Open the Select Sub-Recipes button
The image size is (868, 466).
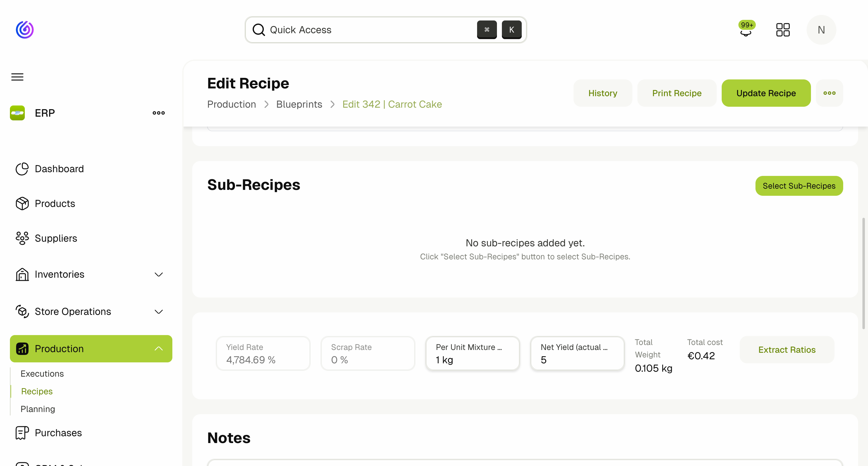coord(799,186)
